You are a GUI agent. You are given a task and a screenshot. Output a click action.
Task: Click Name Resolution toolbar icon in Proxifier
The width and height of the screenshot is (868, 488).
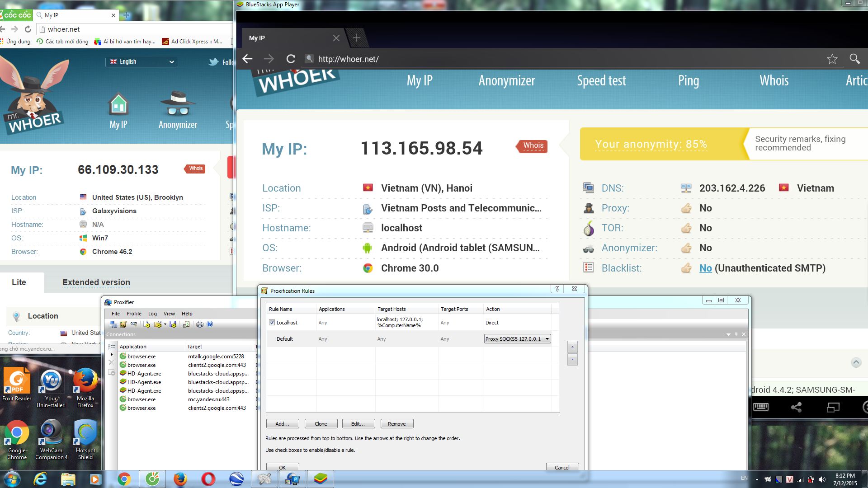point(134,324)
